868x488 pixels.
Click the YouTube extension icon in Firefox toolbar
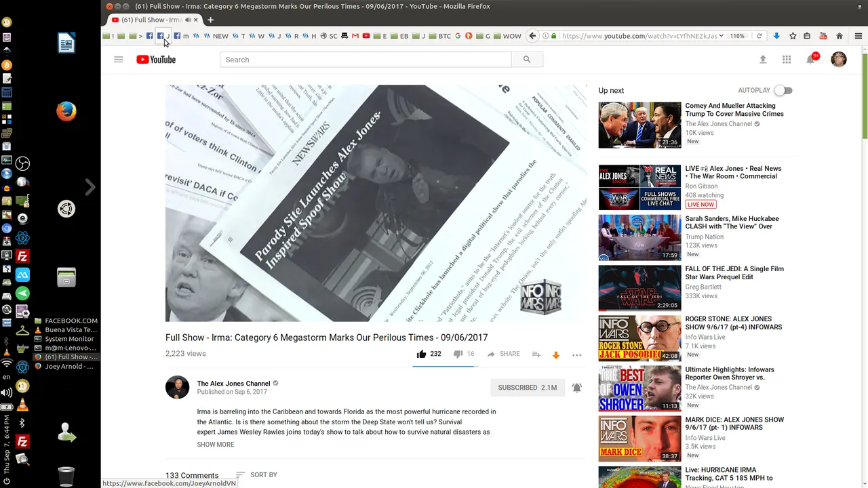click(823, 36)
